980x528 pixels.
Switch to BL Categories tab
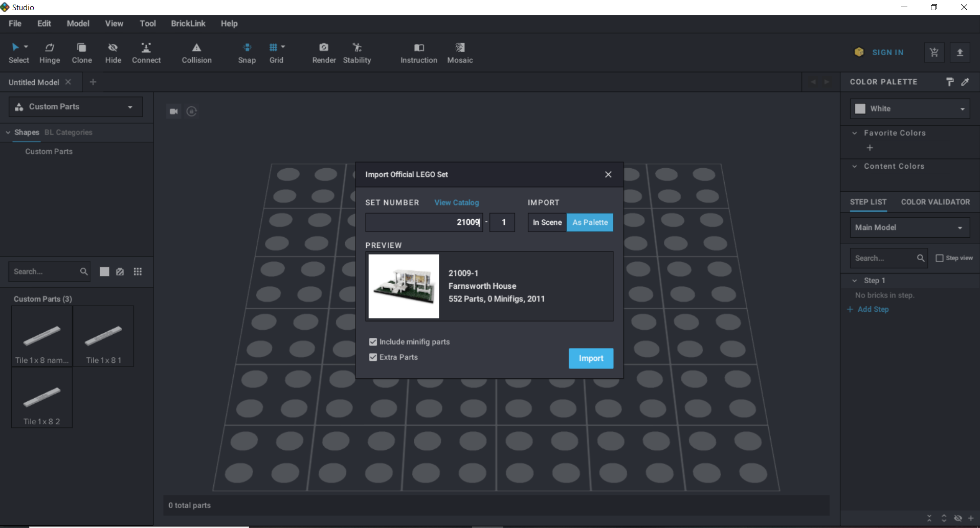69,132
